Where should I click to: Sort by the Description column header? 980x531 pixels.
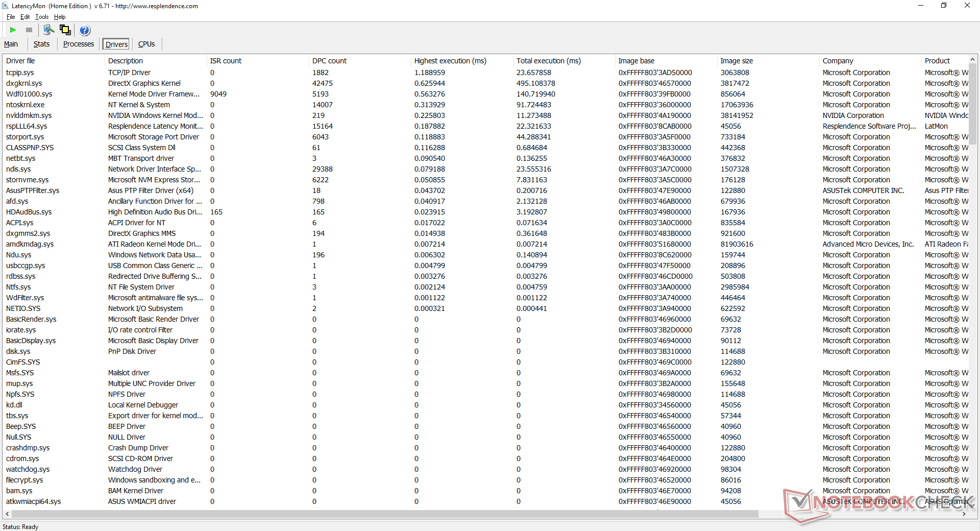pos(156,61)
